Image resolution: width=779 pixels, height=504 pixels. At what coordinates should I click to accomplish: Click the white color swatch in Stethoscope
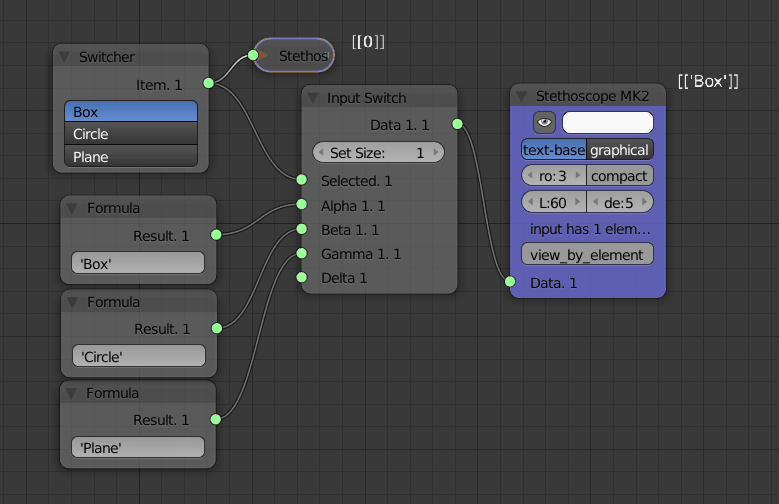[x=608, y=122]
